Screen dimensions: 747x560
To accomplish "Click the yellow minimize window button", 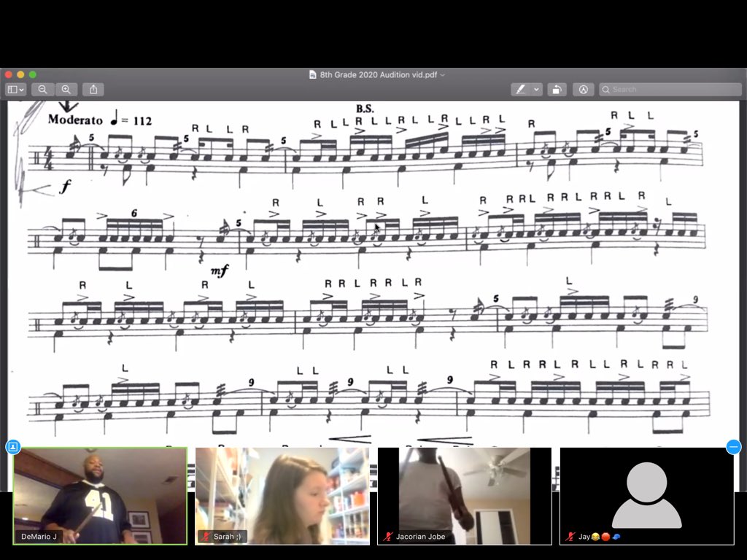I will click(x=20, y=75).
